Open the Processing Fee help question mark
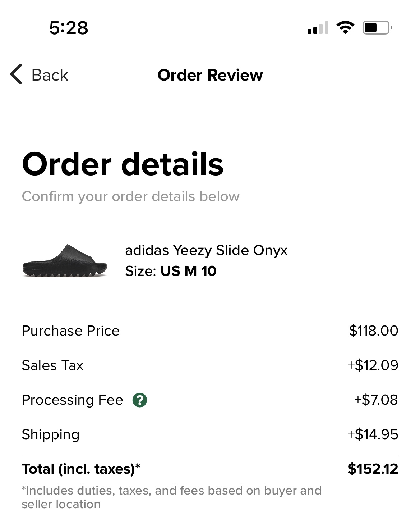 tap(140, 400)
